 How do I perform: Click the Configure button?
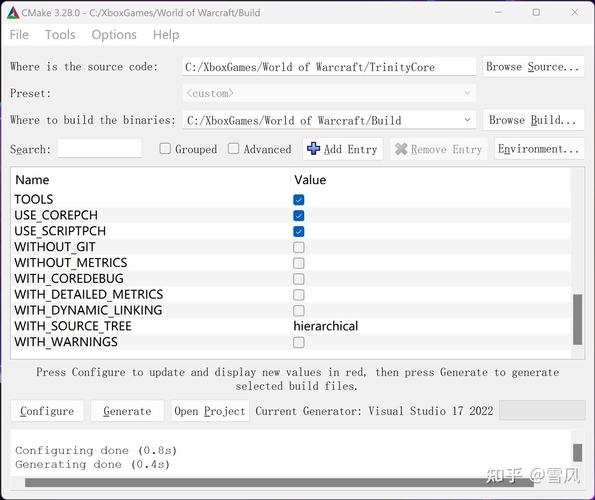click(x=47, y=411)
